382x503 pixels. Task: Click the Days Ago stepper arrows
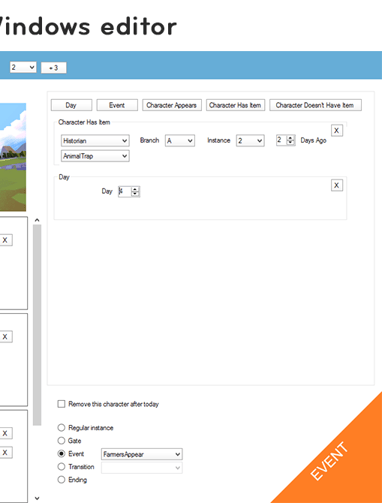tap(291, 140)
